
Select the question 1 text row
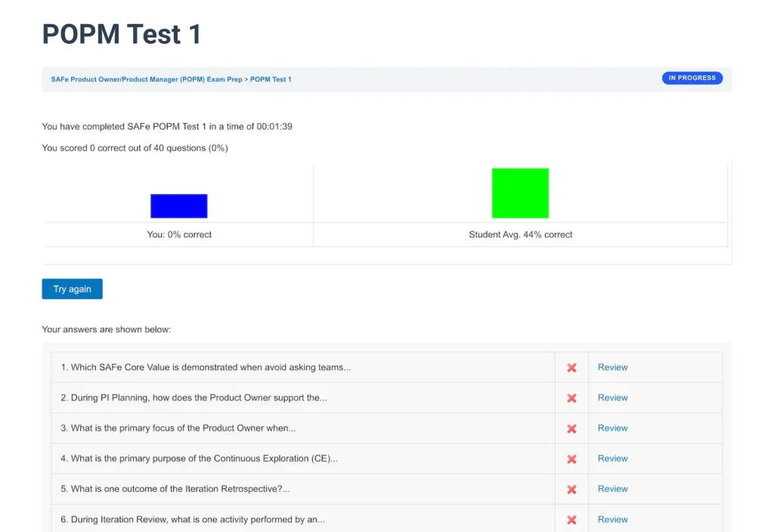pyautogui.click(x=204, y=367)
